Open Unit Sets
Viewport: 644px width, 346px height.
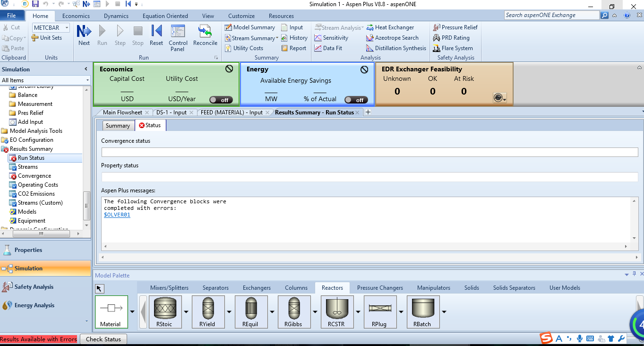47,38
